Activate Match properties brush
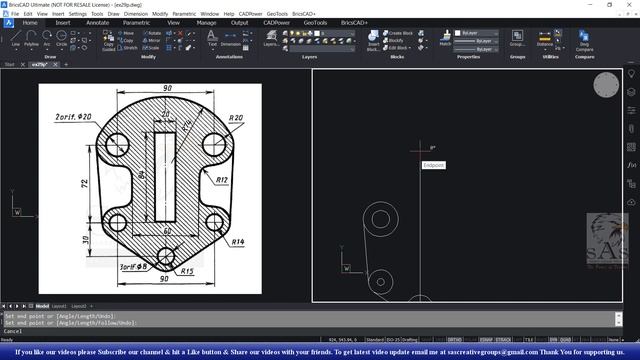 (445, 38)
